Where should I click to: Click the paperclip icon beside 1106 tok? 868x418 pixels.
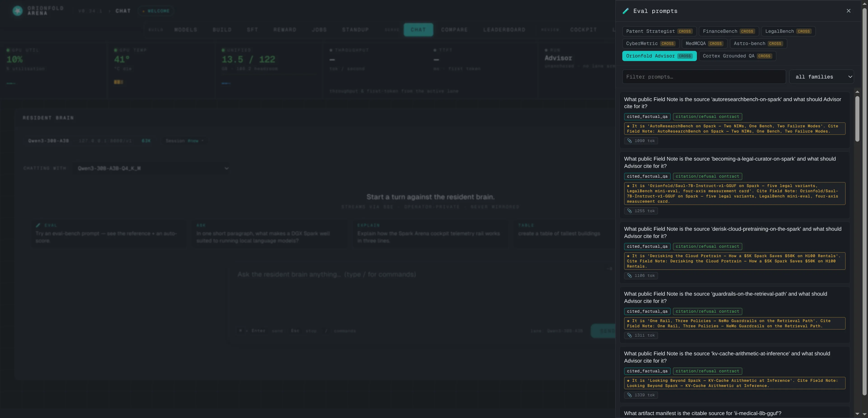point(630,276)
